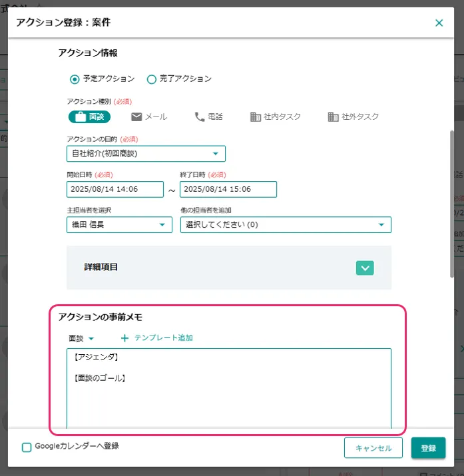Choose the 予定アクション radio button

[x=75, y=79]
